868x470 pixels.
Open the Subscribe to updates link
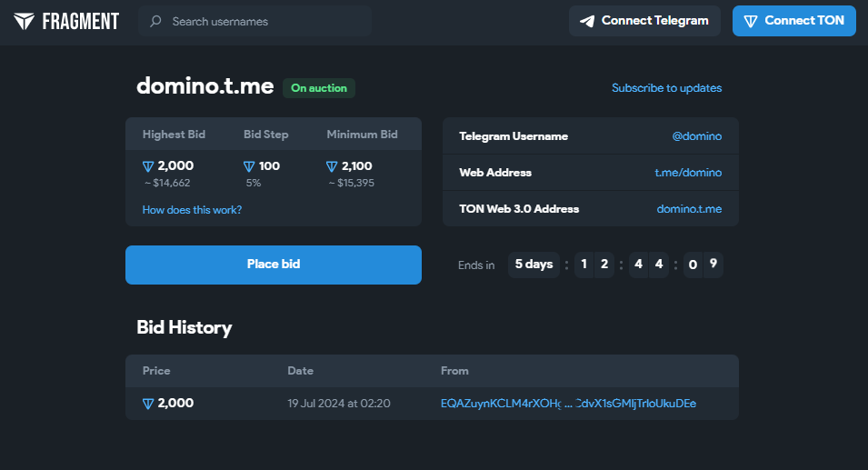pos(666,88)
